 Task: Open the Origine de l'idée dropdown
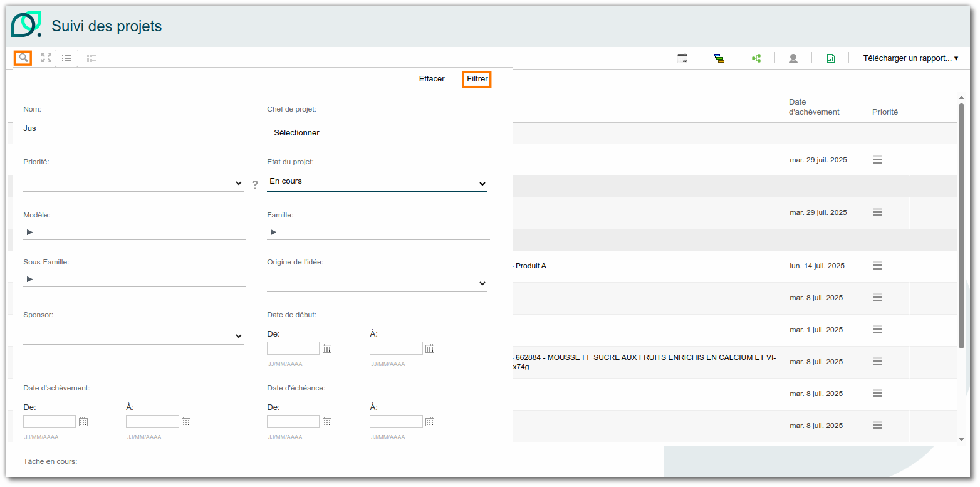377,283
